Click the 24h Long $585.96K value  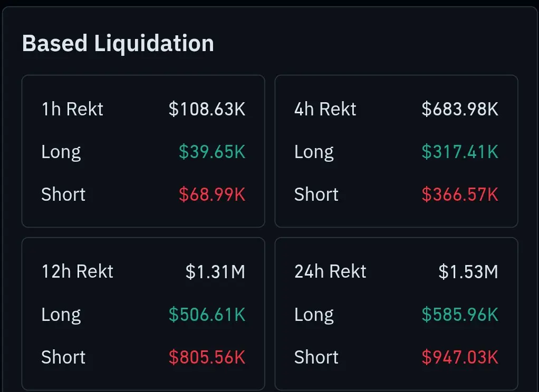pyautogui.click(x=460, y=315)
